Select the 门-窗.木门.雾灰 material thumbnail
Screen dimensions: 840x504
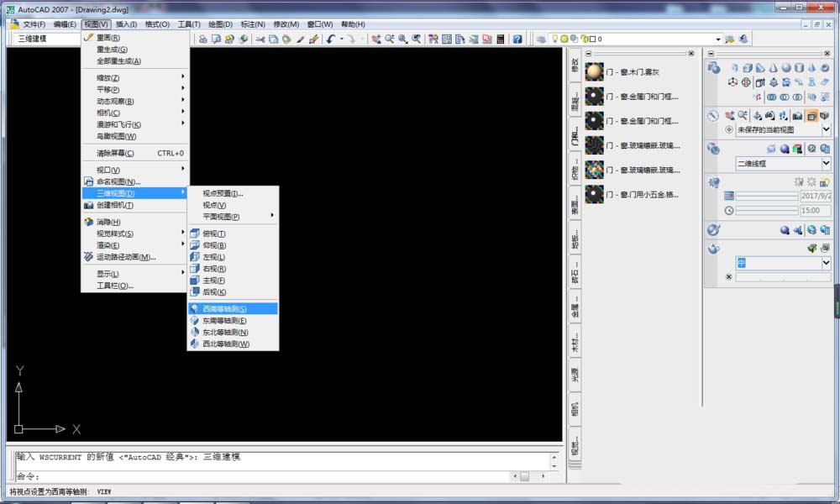pos(595,72)
